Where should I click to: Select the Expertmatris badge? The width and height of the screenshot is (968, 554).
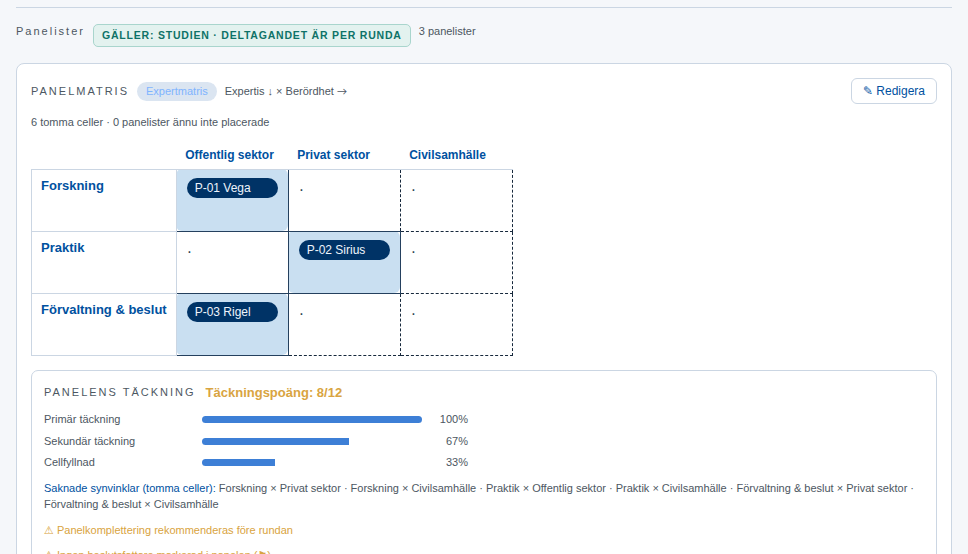(177, 91)
